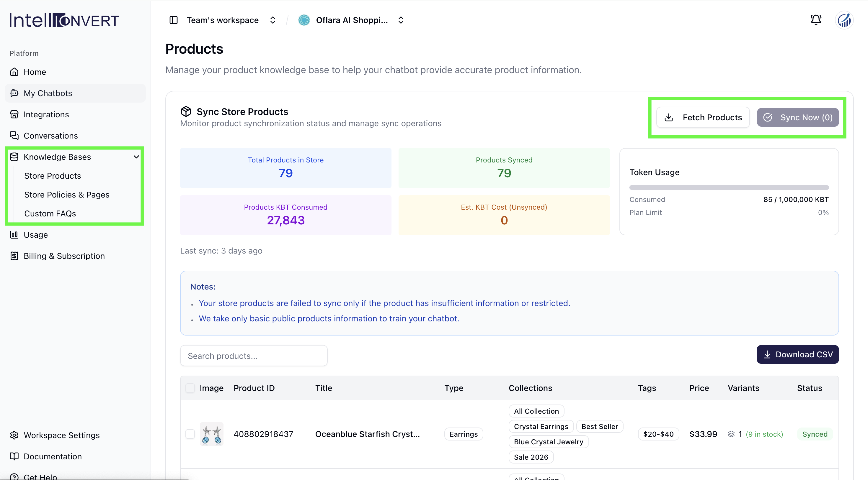Image resolution: width=868 pixels, height=480 pixels.
Task: Open the Team's workspace switcher
Action: pos(231,20)
